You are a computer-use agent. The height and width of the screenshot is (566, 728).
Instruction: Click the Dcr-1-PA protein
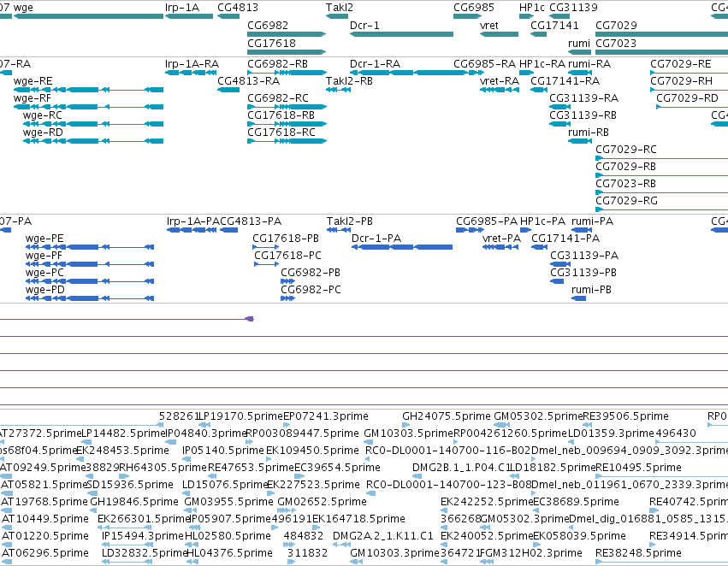(402, 247)
